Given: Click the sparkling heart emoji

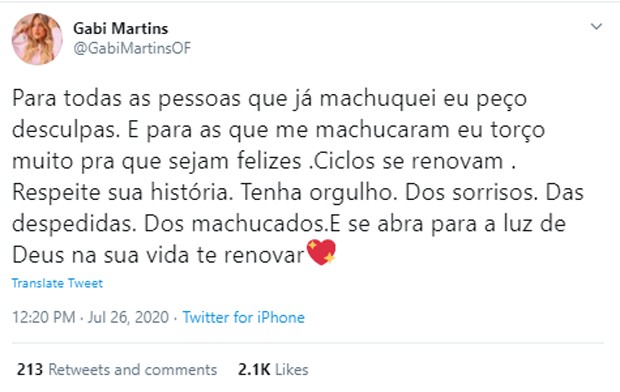Looking at the screenshot, I should [x=321, y=252].
